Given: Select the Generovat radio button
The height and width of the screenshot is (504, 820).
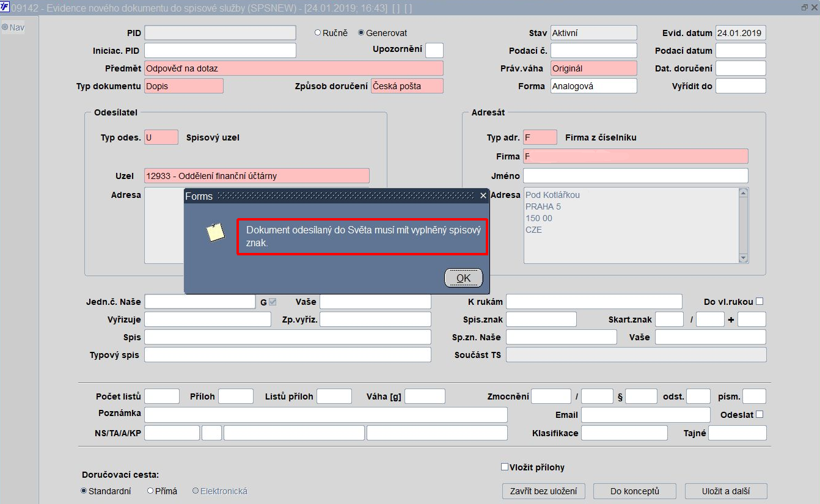Looking at the screenshot, I should click(361, 33).
